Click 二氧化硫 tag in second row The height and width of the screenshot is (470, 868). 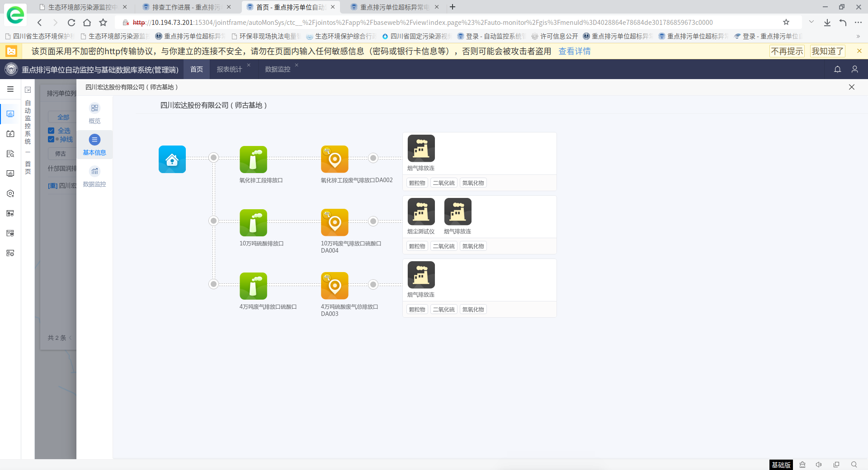(443, 246)
